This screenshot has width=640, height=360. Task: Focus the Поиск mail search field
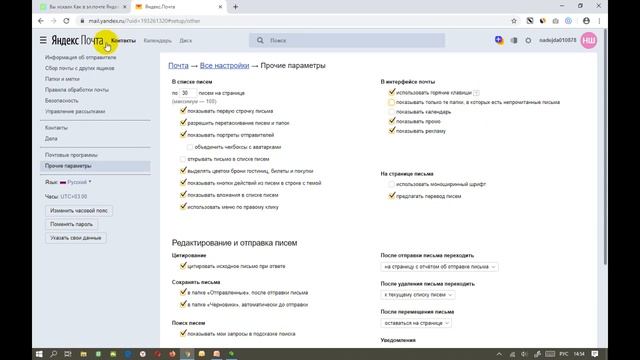(x=347, y=40)
